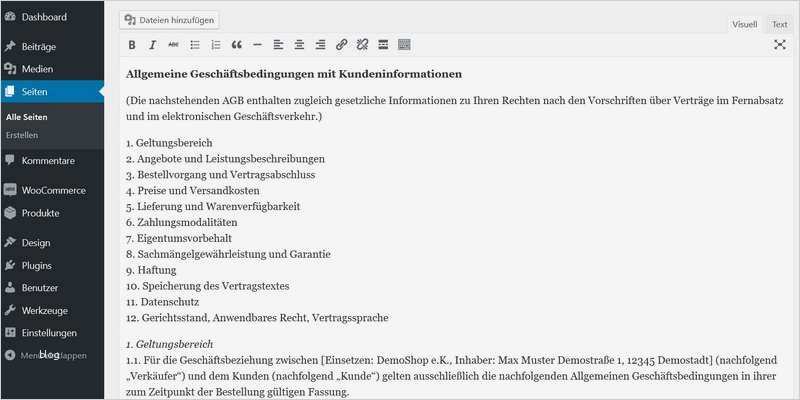800x400 pixels.
Task: Toggle the toolbar kitchen sink
Action: 404,45
